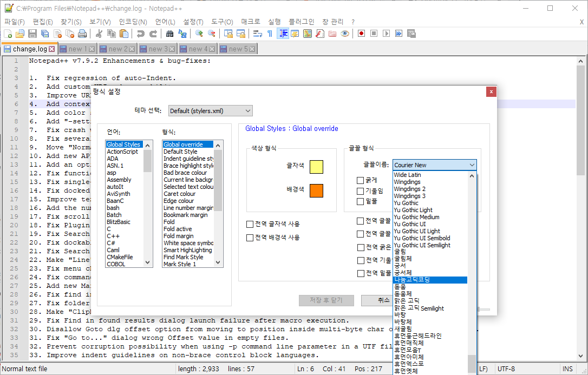Image resolution: width=588 pixels, height=375 pixels.
Task: Click the Replace toolbar icon
Action: (x=182, y=34)
